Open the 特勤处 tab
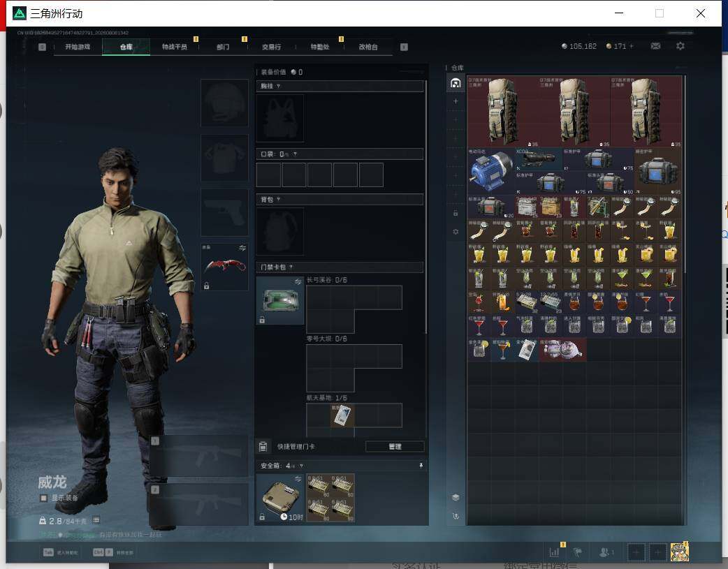The image size is (728, 569). pyautogui.click(x=320, y=47)
